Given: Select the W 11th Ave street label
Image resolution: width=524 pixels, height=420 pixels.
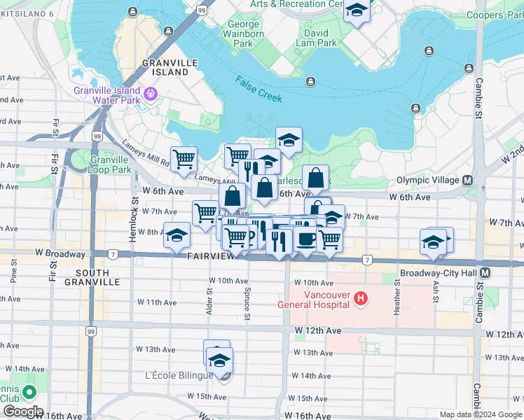Looking at the screenshot, I should [x=157, y=302].
